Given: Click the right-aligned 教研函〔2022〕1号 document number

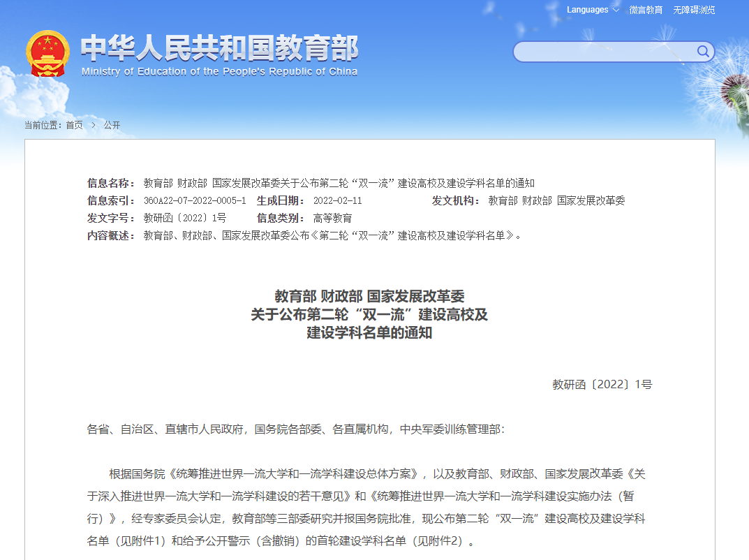Looking at the screenshot, I should [x=602, y=385].
